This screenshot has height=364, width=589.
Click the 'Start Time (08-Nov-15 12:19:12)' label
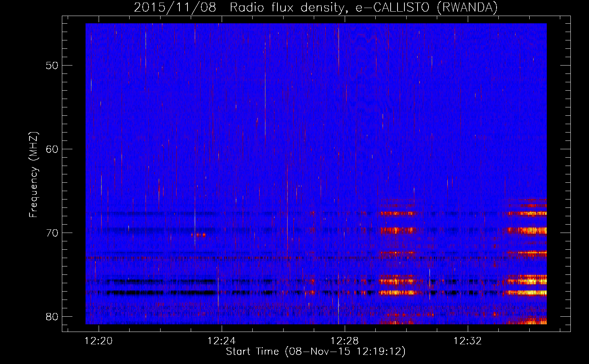[316, 352]
